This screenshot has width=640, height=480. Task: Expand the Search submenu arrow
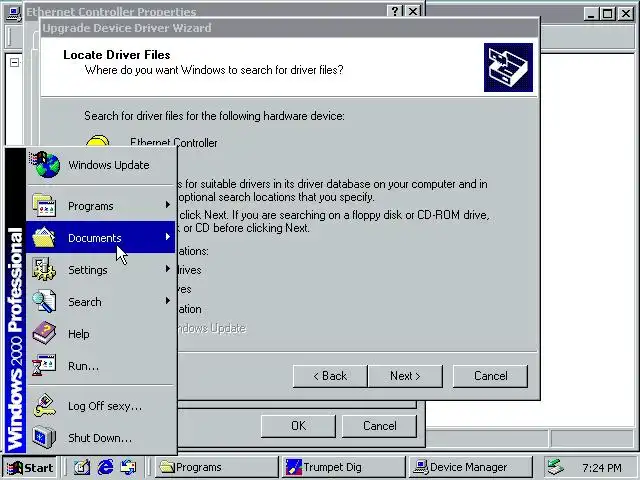(167, 301)
